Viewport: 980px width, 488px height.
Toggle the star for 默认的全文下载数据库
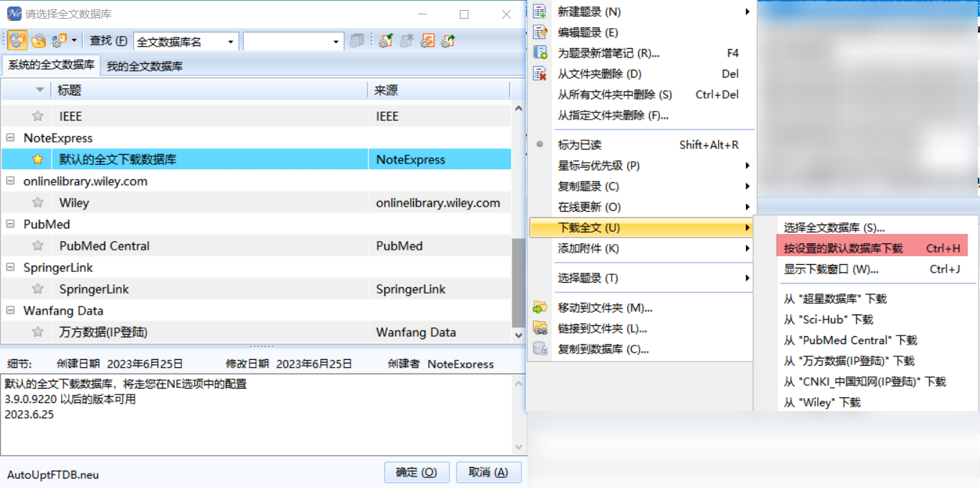(x=38, y=159)
